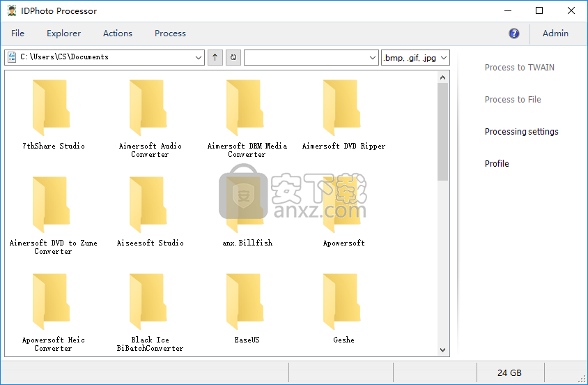This screenshot has height=385, width=588.
Task: Click the refresh folder button
Action: [x=233, y=57]
